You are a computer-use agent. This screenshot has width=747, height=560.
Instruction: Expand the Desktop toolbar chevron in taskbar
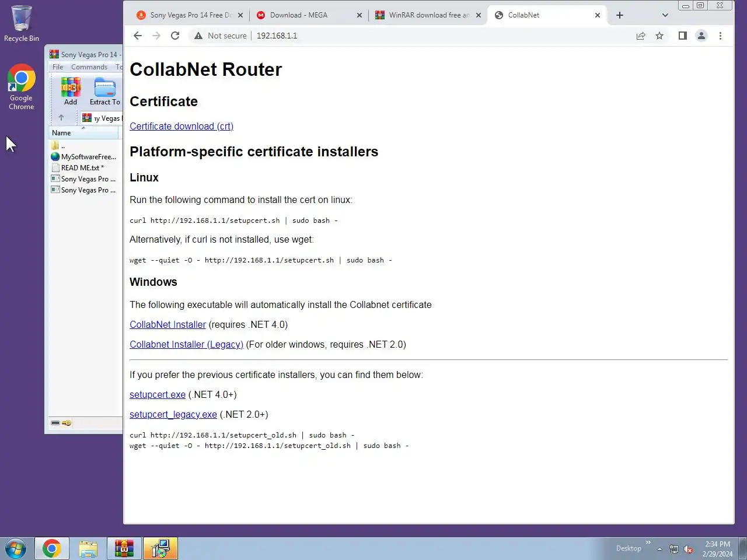[648, 542]
